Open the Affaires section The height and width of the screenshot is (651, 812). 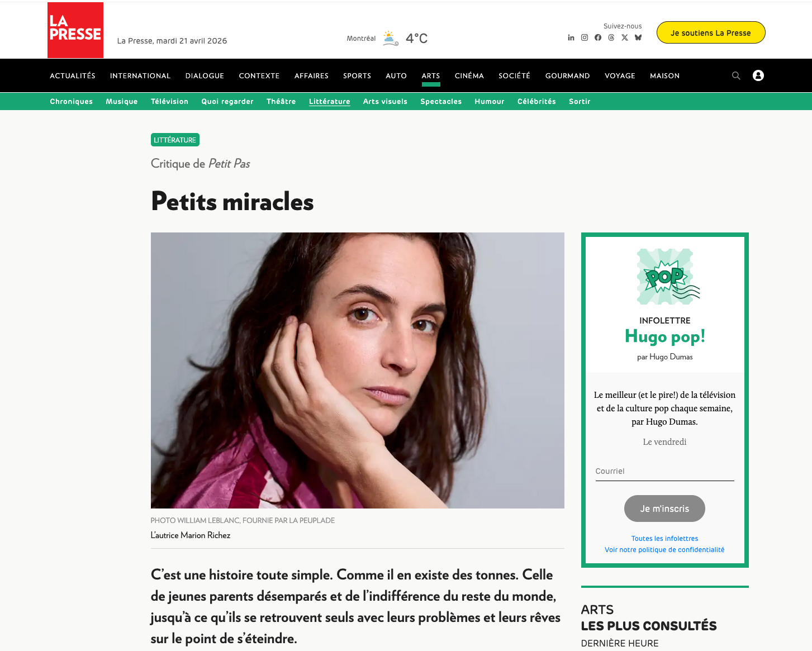coord(311,76)
